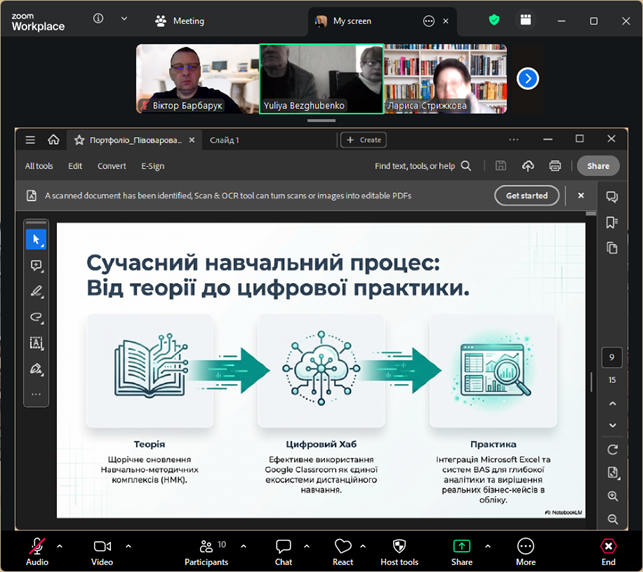
Task: Rotate the page clockwise icon
Action: click(612, 450)
